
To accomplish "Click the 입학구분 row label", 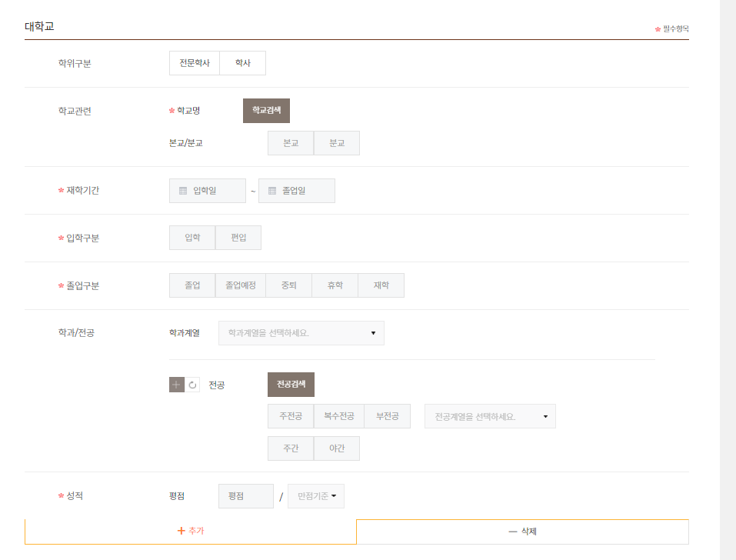I will click(x=82, y=238).
